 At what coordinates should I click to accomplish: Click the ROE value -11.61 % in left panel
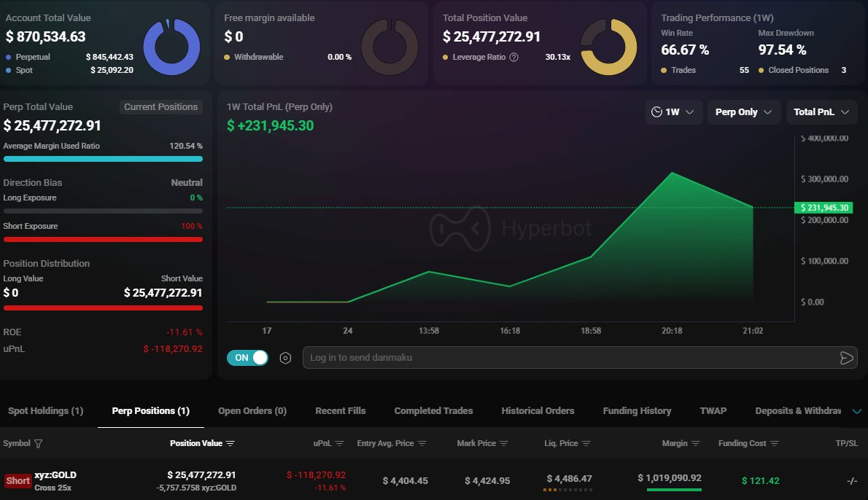(x=185, y=332)
